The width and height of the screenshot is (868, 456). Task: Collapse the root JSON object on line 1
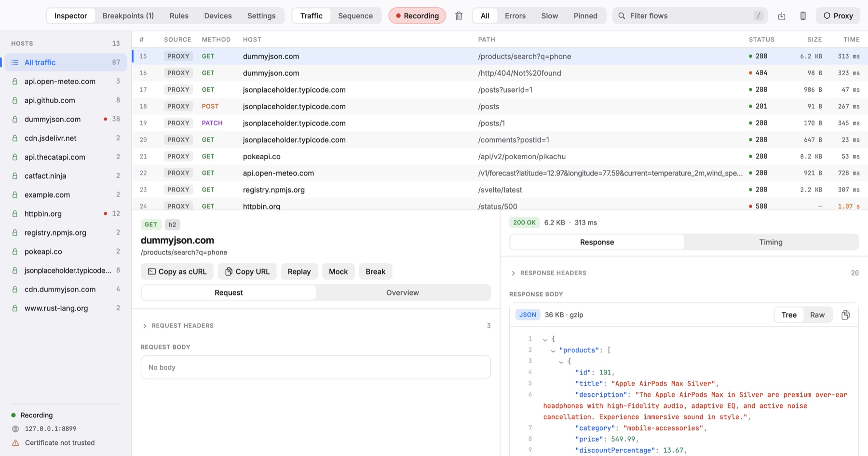point(545,340)
